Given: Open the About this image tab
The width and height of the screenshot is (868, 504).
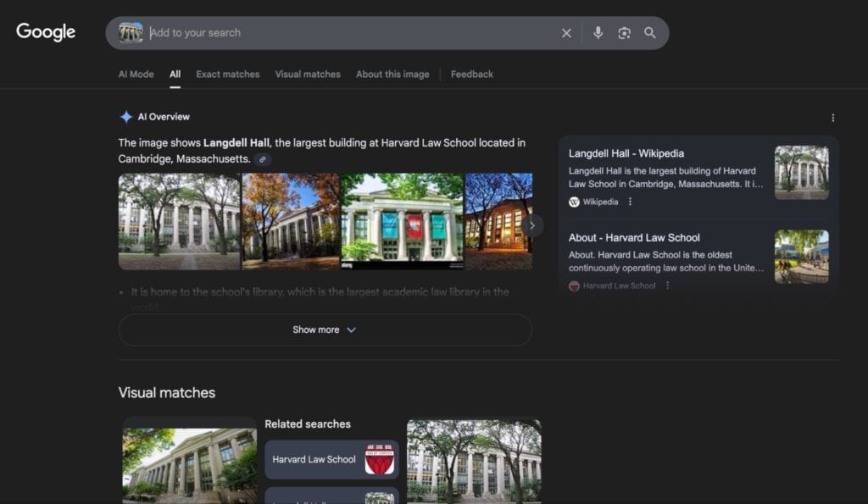Looking at the screenshot, I should (392, 74).
